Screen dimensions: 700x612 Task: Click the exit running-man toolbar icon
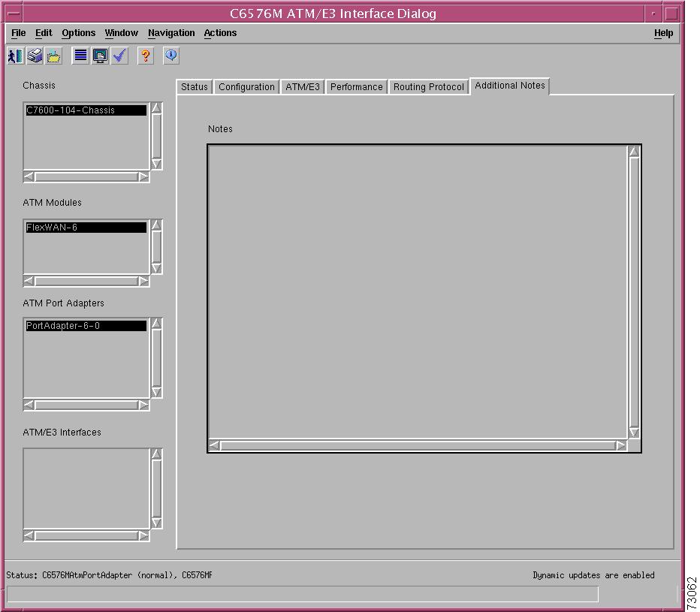pos(16,56)
